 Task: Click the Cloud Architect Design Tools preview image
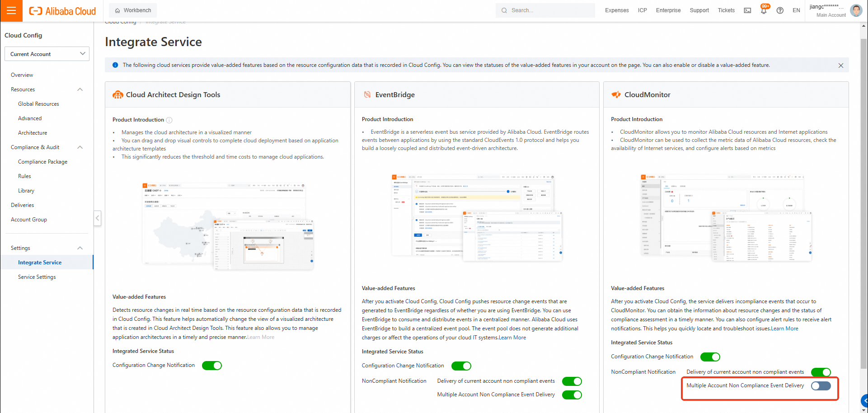point(227,226)
